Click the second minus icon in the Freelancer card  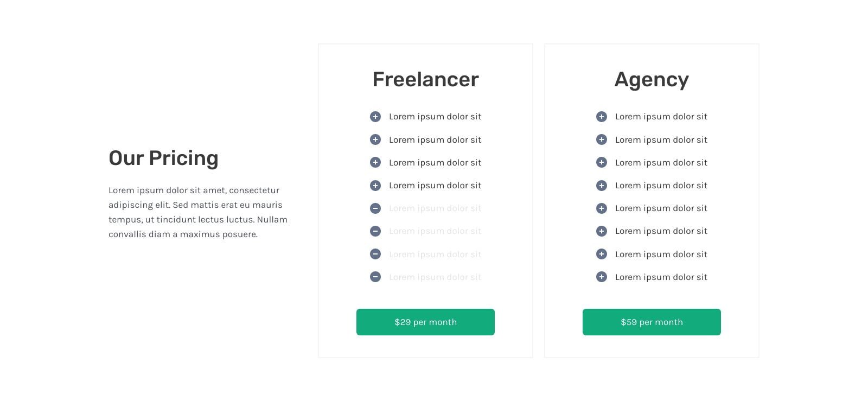(375, 231)
